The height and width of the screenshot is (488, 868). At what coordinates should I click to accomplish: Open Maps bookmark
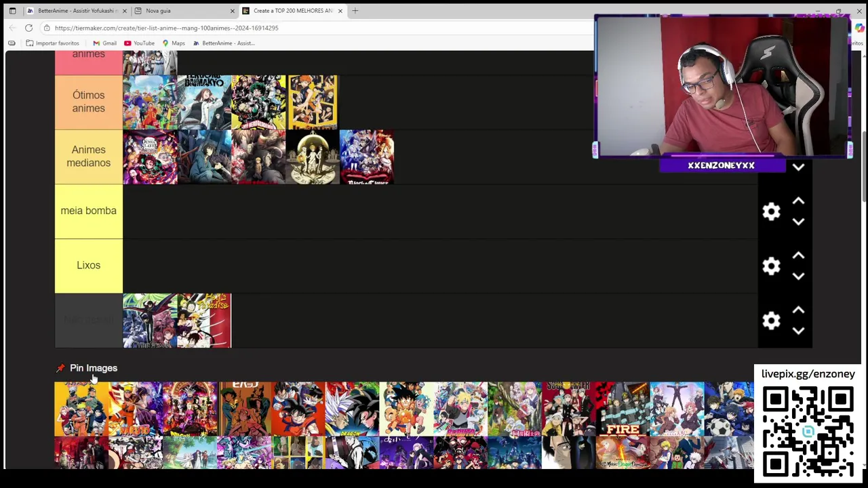pyautogui.click(x=174, y=43)
